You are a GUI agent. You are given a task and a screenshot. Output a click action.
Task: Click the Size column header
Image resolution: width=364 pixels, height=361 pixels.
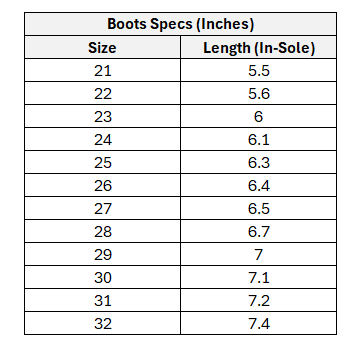point(102,47)
